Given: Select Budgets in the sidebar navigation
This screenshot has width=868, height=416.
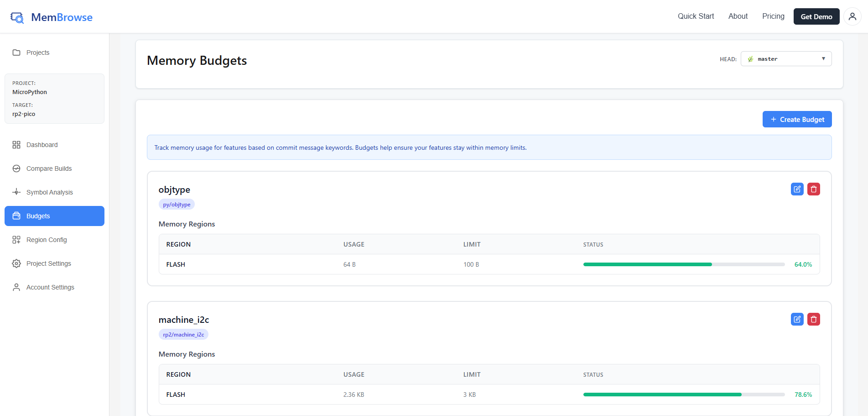Looking at the screenshot, I should click(38, 216).
